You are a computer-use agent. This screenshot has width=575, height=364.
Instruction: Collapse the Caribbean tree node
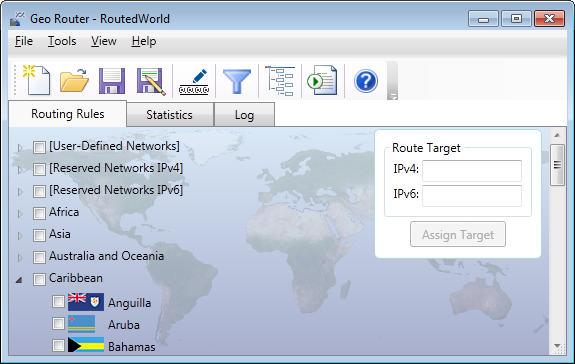(19, 280)
